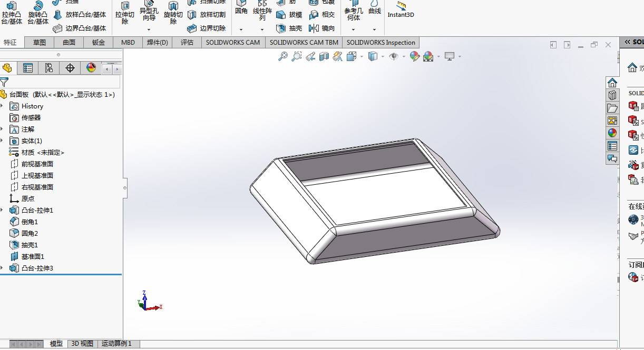The width and height of the screenshot is (644, 350).
Task: Click the Previous View icon
Action: (310, 56)
